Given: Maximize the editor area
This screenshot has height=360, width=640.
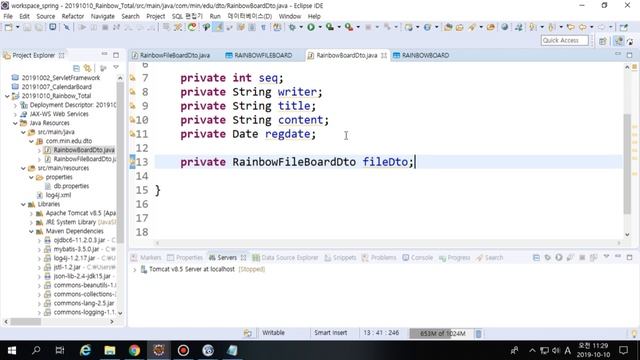Looking at the screenshot, I should click(x=629, y=55).
